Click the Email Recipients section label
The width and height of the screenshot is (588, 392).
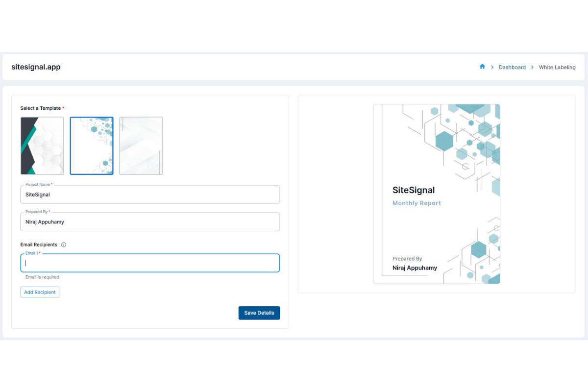[x=39, y=245]
